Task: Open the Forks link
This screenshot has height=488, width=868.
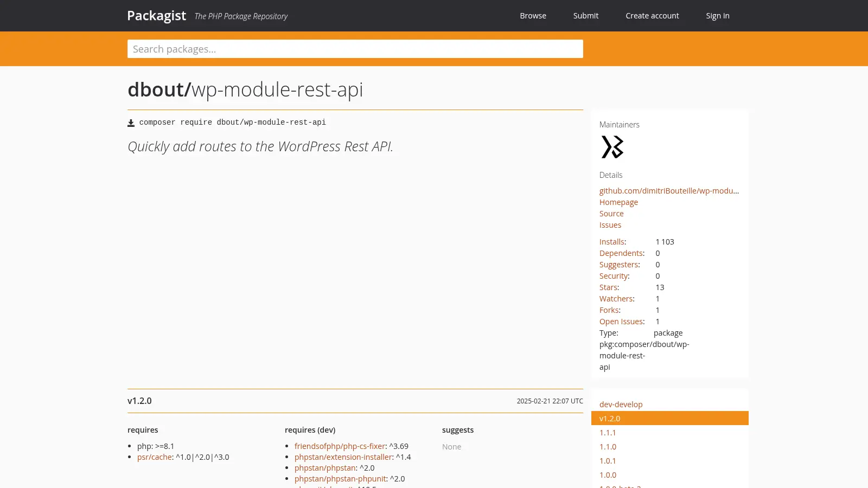Action: point(609,310)
